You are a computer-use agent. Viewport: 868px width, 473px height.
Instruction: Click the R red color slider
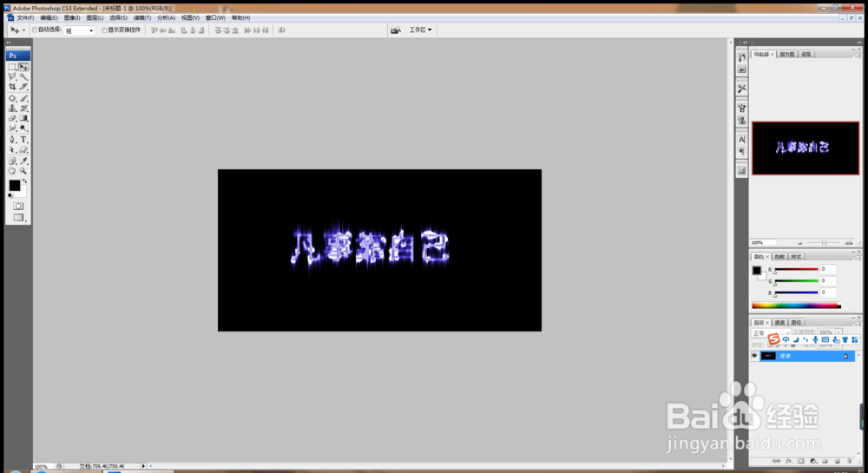pos(796,269)
